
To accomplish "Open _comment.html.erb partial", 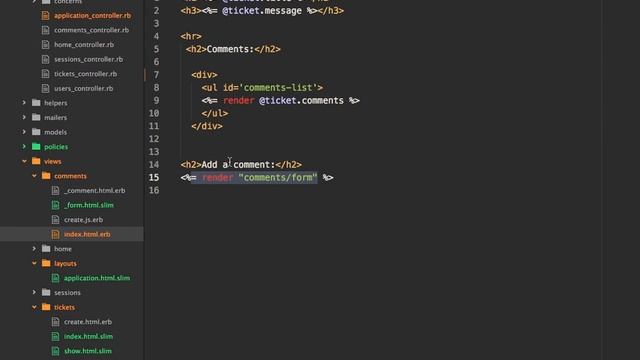I will coord(95,191).
